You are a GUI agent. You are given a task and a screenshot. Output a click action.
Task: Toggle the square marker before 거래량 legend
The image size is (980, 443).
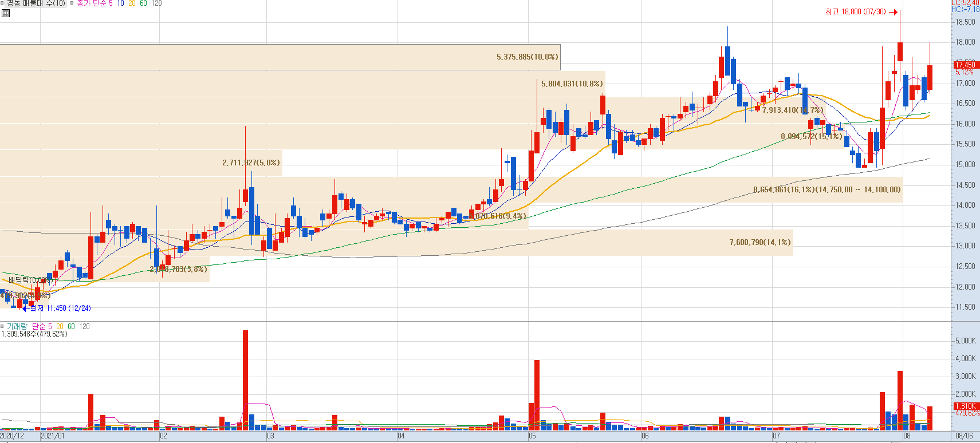[x=2, y=326]
